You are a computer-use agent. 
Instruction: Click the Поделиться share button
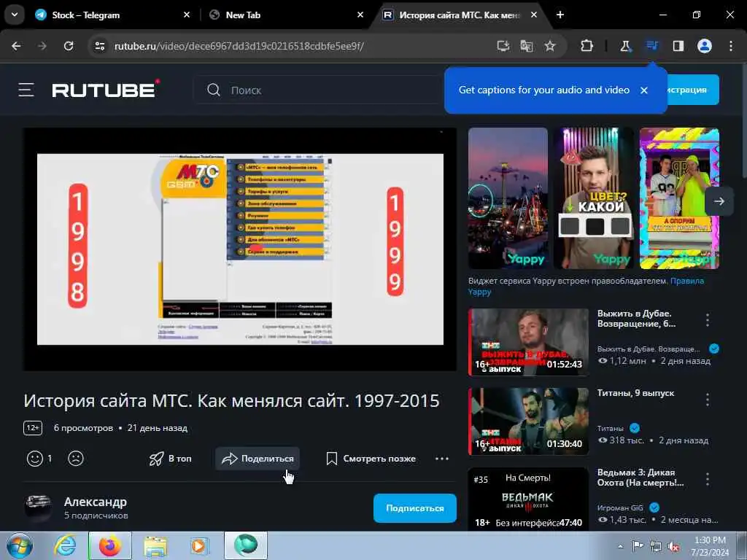258,459
